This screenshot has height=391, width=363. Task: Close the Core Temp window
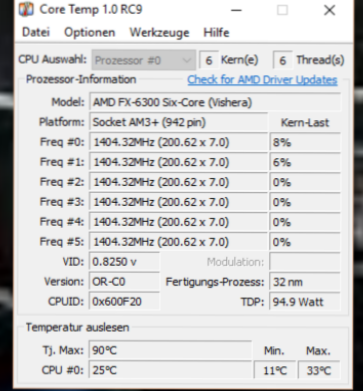pos(329,10)
